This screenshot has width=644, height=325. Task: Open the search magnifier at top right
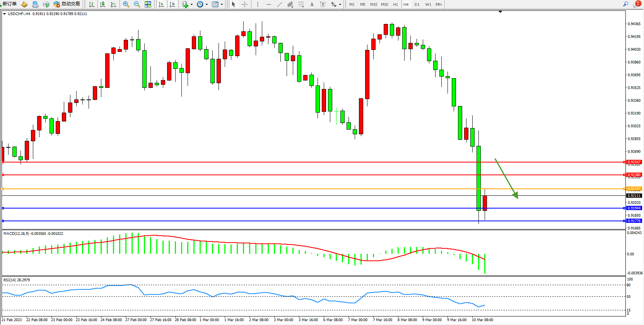click(x=625, y=4)
